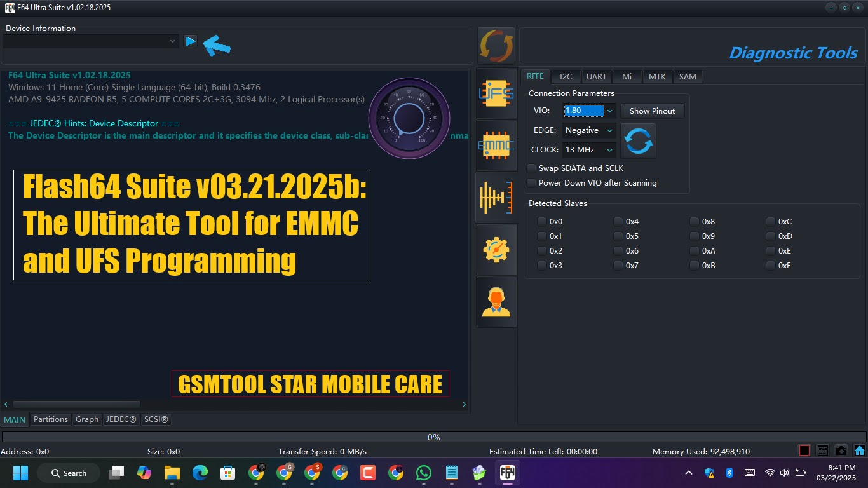
Task: Expand the Device Information dropdown
Action: click(172, 41)
